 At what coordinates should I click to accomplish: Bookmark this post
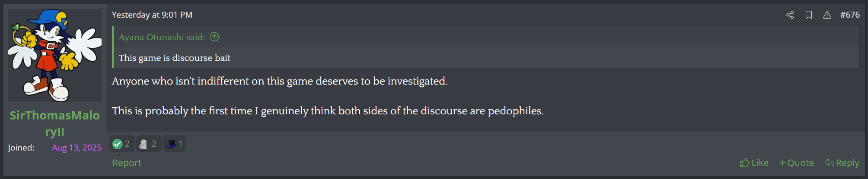tap(808, 15)
